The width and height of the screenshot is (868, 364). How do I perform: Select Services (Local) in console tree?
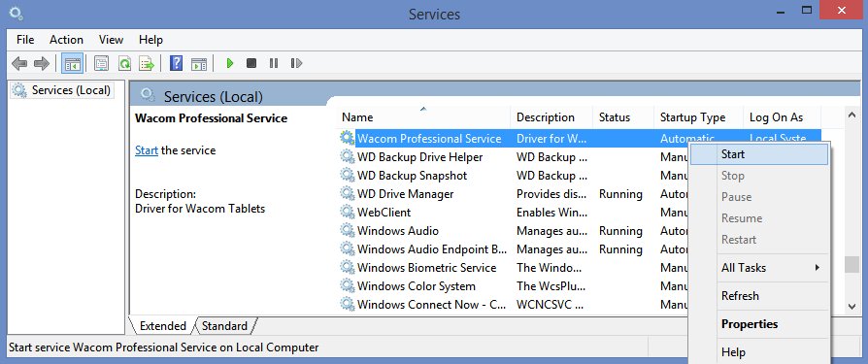click(x=62, y=90)
